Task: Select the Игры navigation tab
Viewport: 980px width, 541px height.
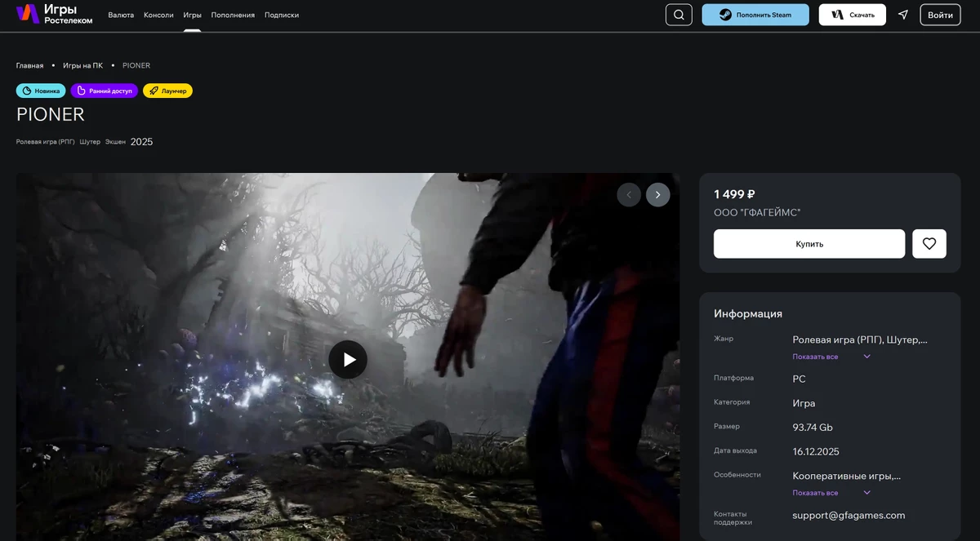Action: point(192,16)
